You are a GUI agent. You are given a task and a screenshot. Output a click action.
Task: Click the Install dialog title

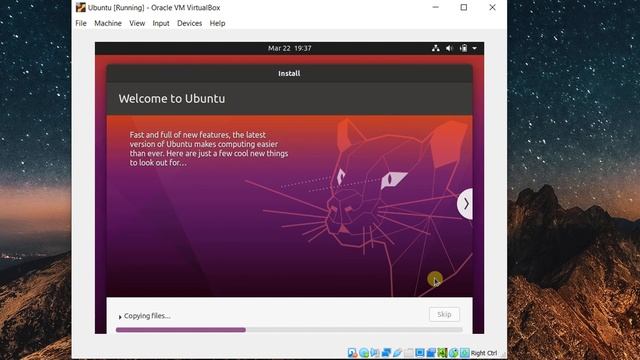[289, 73]
